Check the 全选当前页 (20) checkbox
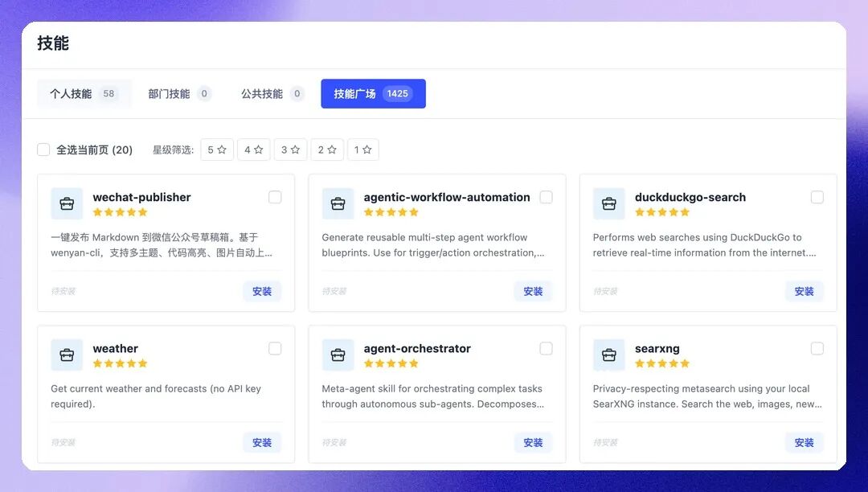 43,150
